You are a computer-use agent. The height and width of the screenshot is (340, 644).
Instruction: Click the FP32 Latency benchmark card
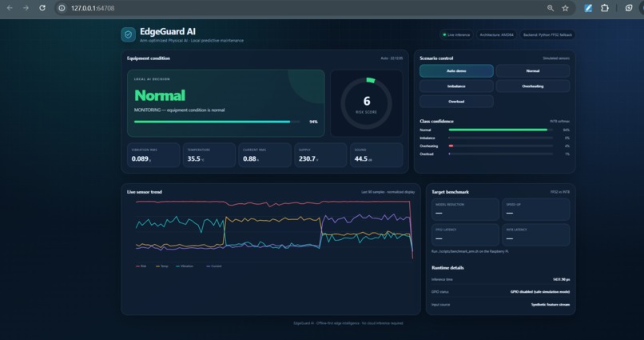click(x=465, y=234)
